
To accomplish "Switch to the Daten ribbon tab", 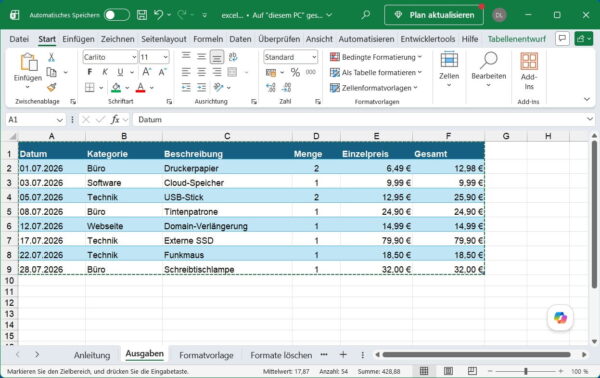I will pyautogui.click(x=240, y=39).
